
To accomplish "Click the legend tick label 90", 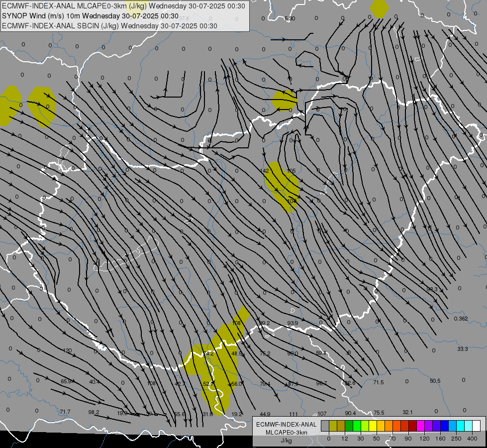I will coord(408,439).
